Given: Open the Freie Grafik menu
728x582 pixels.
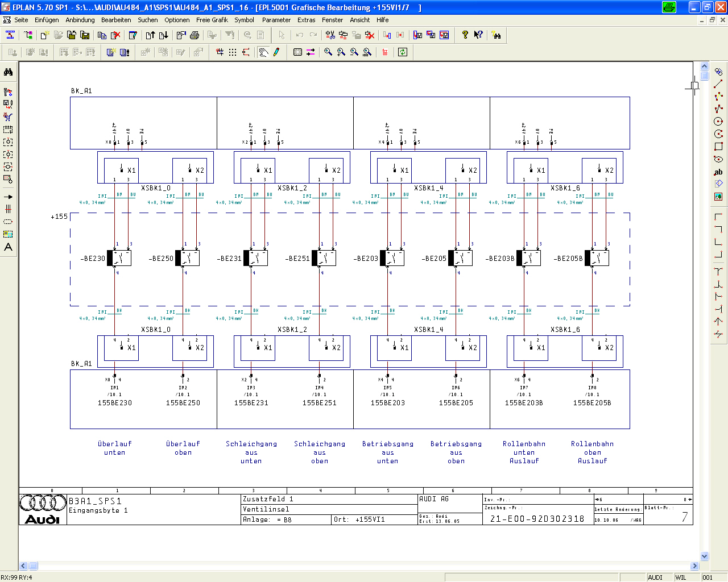Looking at the screenshot, I should click(x=212, y=20).
